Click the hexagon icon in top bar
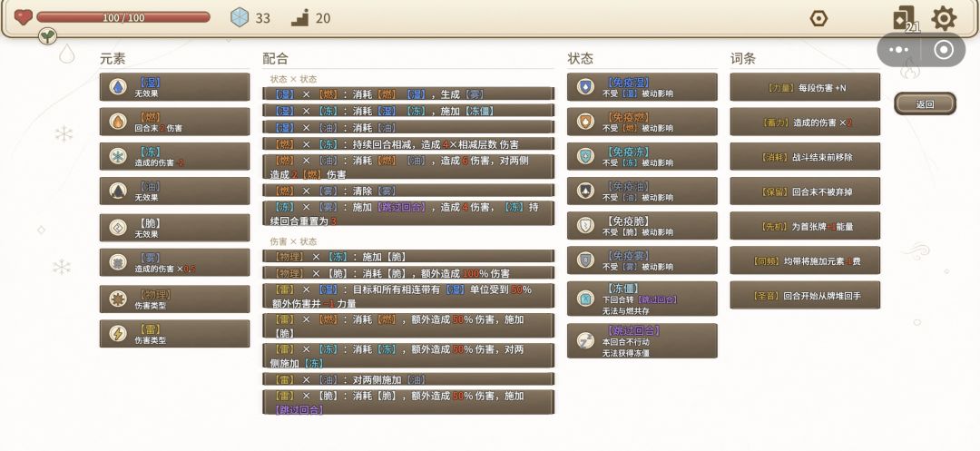 click(818, 18)
